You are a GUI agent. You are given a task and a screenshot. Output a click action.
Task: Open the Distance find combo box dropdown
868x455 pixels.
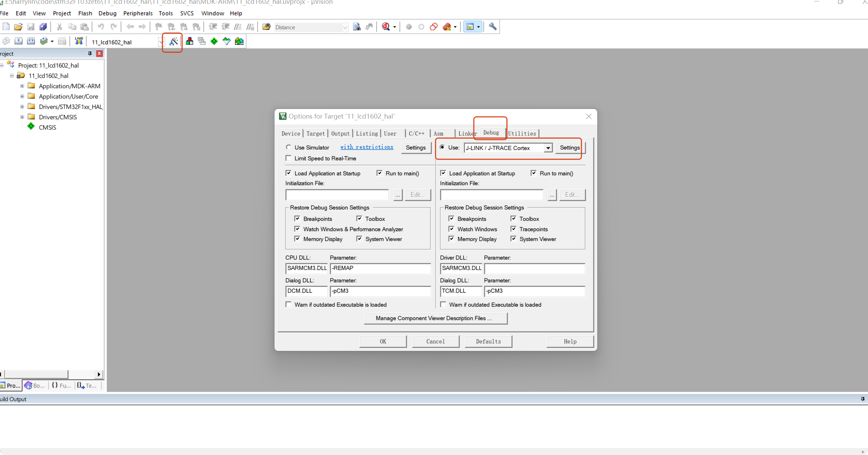coord(345,27)
